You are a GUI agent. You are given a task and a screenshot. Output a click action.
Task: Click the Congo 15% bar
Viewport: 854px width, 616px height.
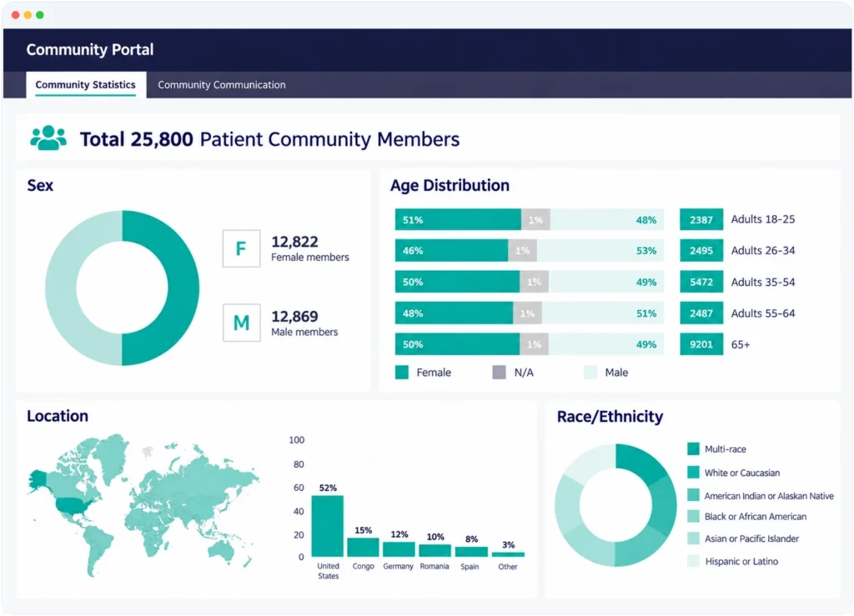364,548
